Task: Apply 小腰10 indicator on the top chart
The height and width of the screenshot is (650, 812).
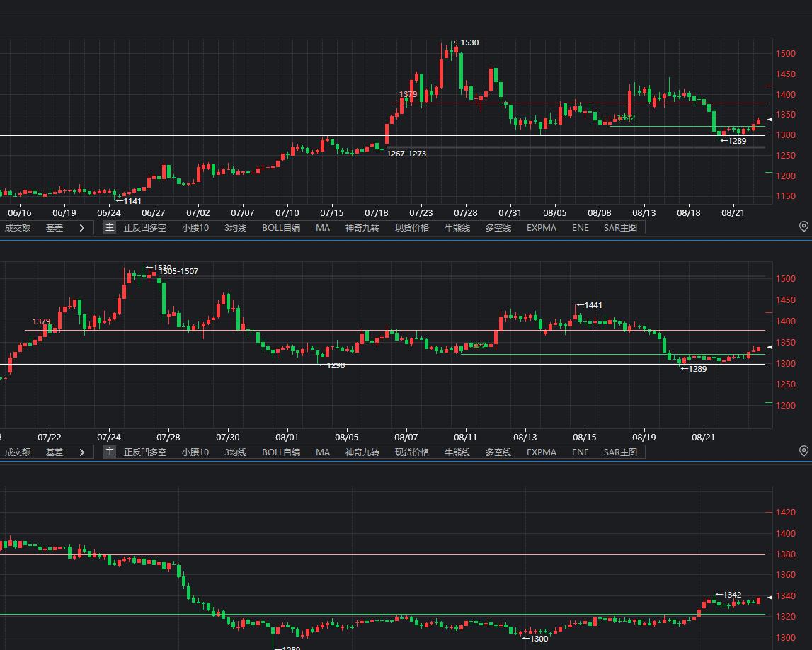Action: [x=195, y=228]
